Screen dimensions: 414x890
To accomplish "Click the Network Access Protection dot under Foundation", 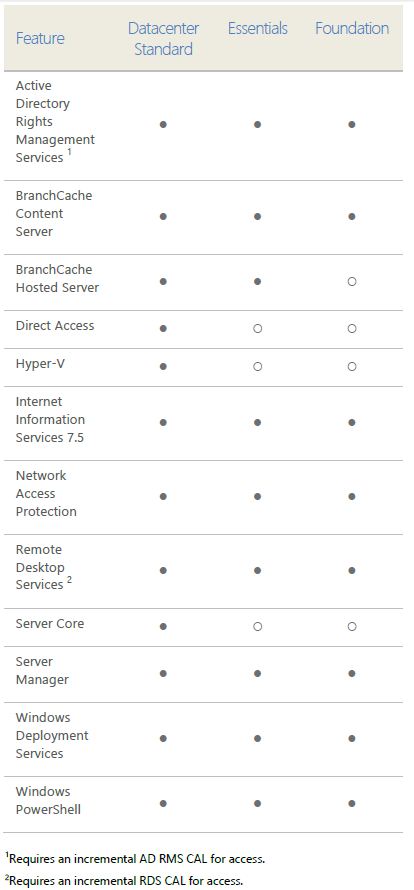I will click(352, 497).
